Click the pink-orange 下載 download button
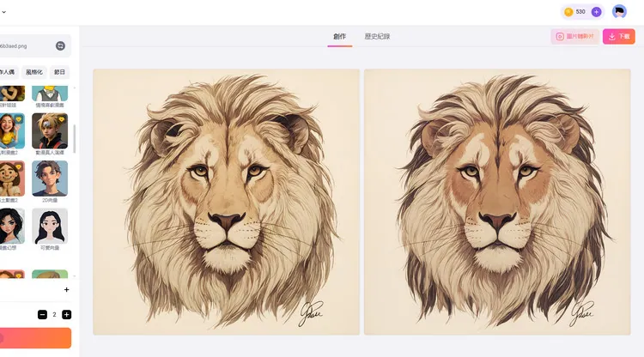Viewport: 644px width, 357px height. tap(619, 37)
